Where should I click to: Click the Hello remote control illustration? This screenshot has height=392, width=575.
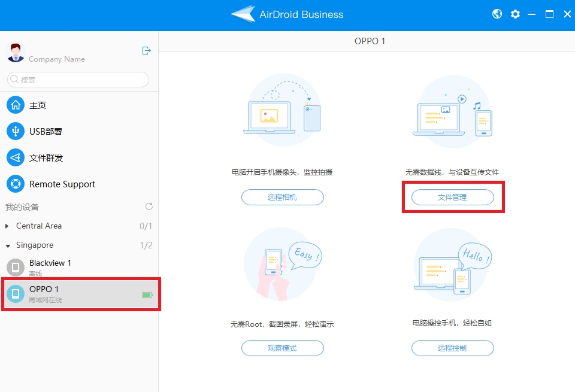pos(453,265)
